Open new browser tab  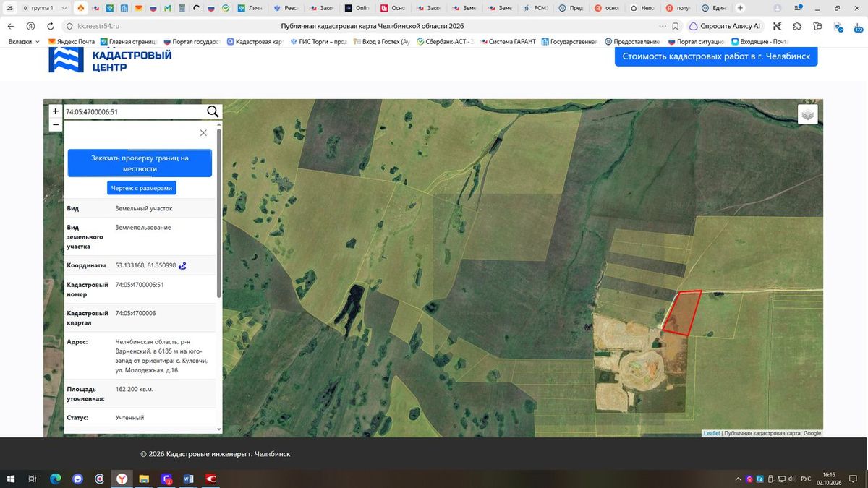tap(740, 8)
